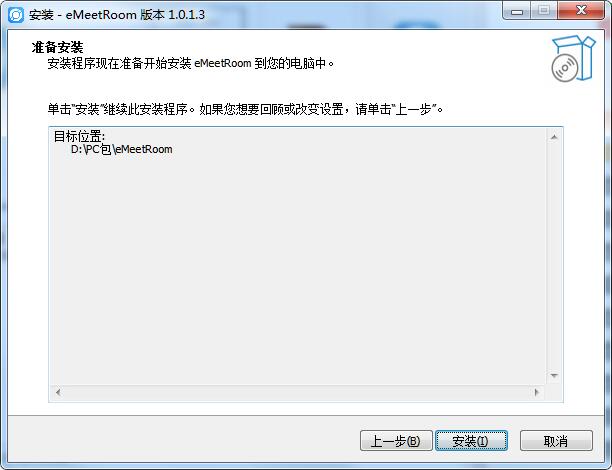Cancel setup with the 取消 button

coord(556,441)
